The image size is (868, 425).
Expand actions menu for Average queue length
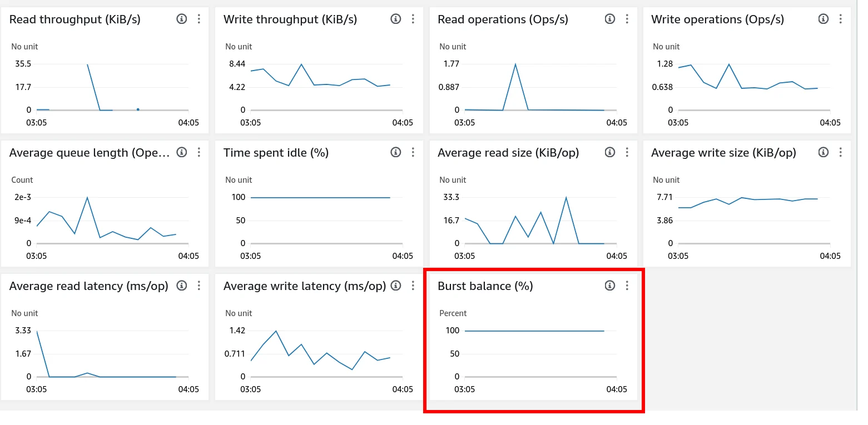pos(199,152)
